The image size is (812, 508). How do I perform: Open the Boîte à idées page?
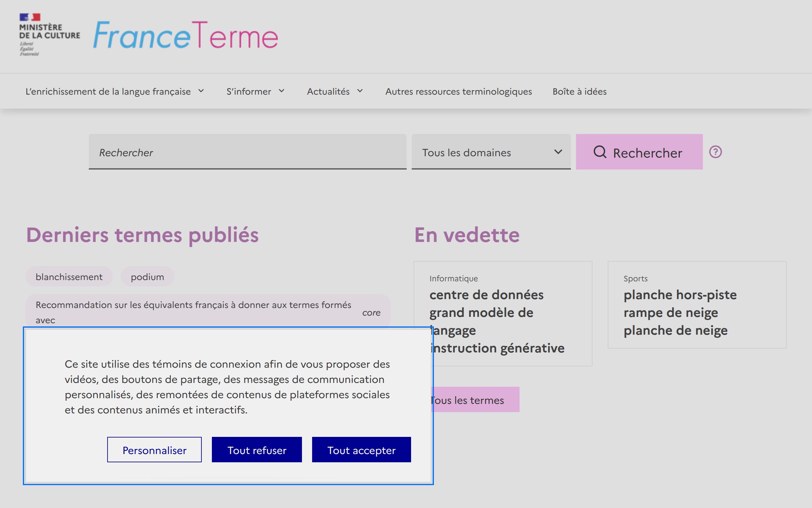click(x=580, y=91)
